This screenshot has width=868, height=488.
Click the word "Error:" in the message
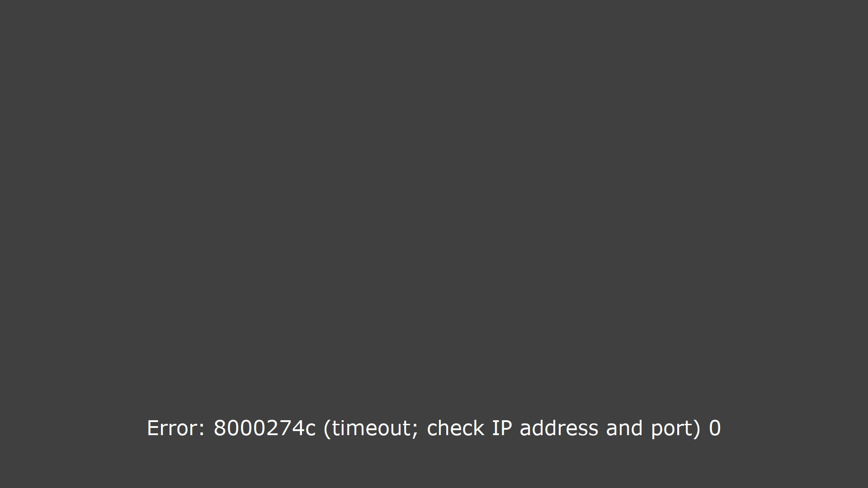pyautogui.click(x=176, y=428)
